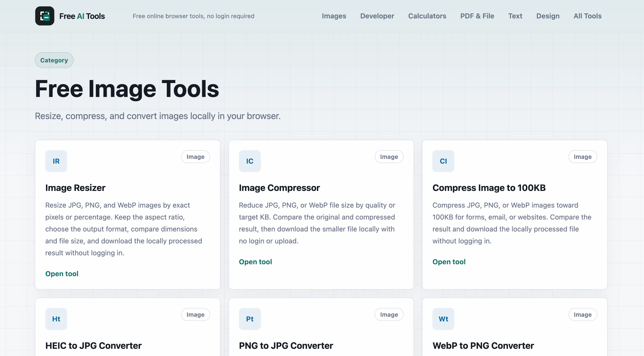Click Image tag on PNG to JPG card
644x356 pixels.
point(389,314)
